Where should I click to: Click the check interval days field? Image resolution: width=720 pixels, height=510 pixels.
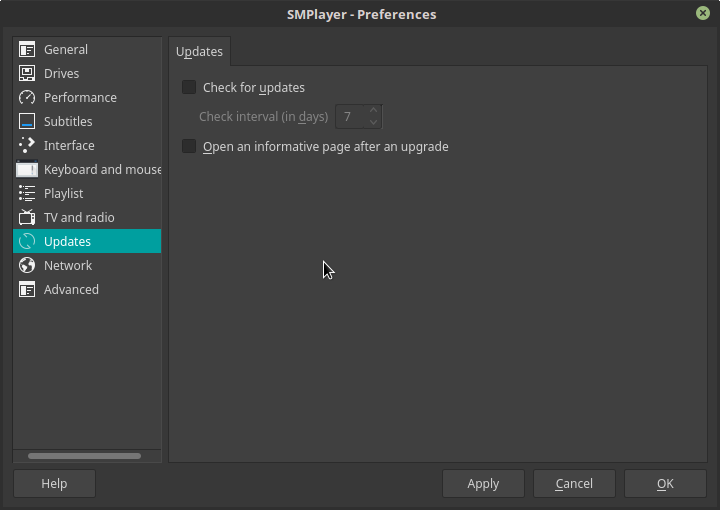point(349,117)
